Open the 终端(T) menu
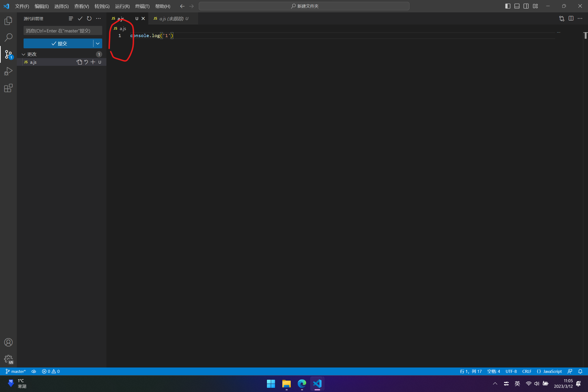The height and width of the screenshot is (392, 588). click(142, 6)
